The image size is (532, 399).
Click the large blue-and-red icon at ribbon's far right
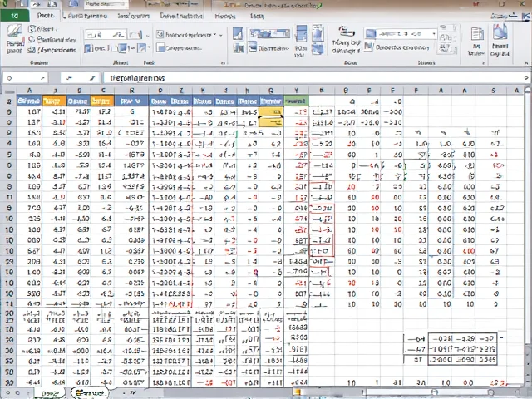(500, 32)
